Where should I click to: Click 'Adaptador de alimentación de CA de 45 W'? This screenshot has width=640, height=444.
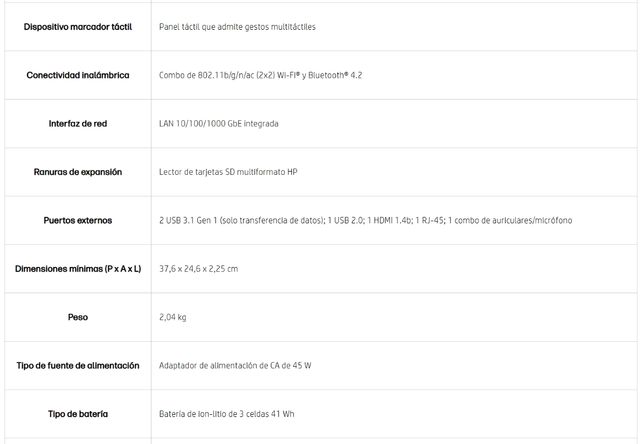(x=235, y=366)
